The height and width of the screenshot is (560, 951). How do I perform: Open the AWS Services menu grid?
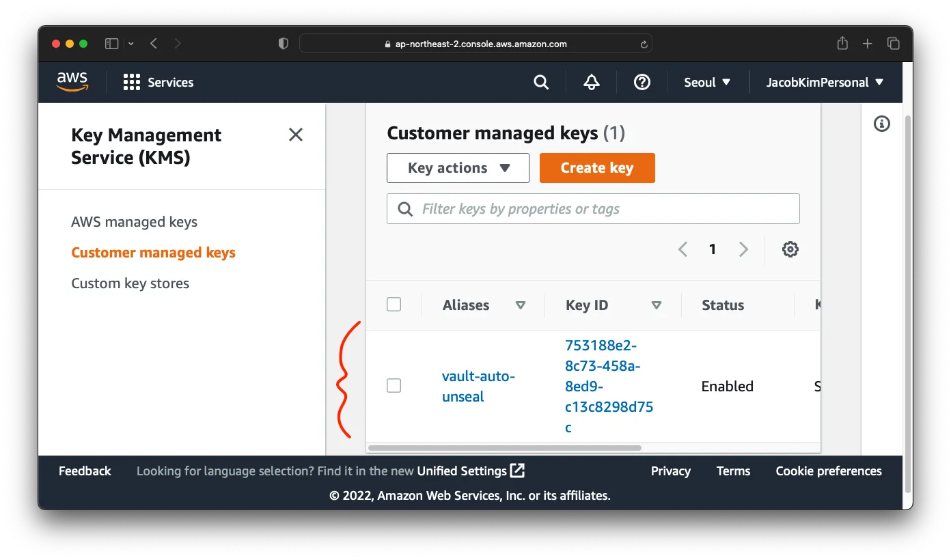[130, 82]
